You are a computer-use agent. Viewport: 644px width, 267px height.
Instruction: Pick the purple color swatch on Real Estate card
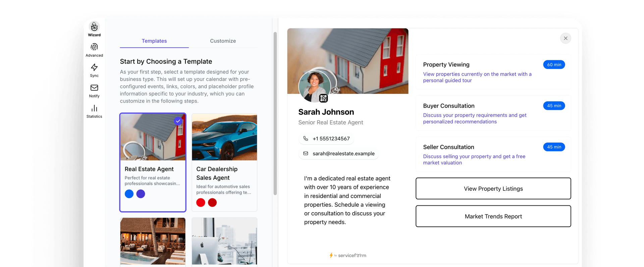point(141,194)
